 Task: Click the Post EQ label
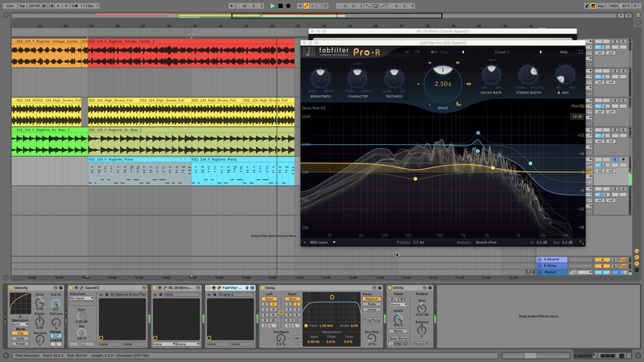click(577, 106)
